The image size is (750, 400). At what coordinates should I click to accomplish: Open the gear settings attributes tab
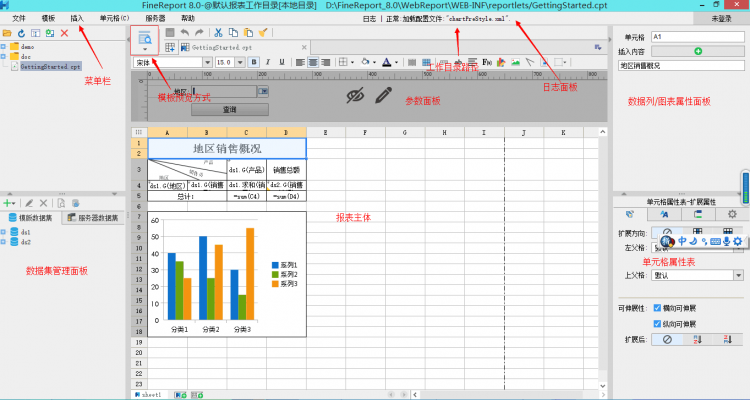pyautogui.click(x=732, y=214)
